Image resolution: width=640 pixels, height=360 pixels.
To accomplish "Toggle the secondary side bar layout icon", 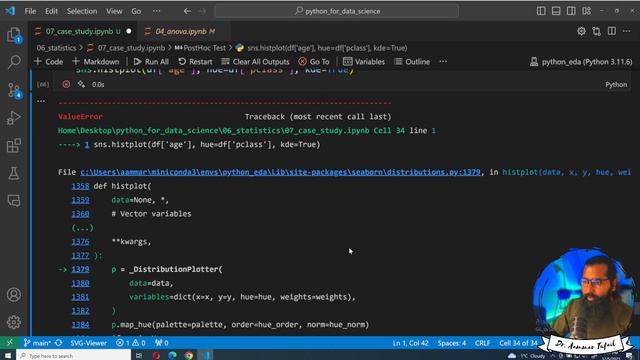I will (x=571, y=11).
